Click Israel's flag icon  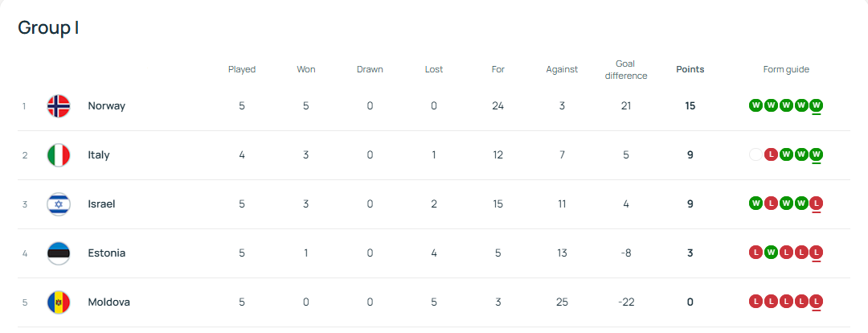(59, 204)
